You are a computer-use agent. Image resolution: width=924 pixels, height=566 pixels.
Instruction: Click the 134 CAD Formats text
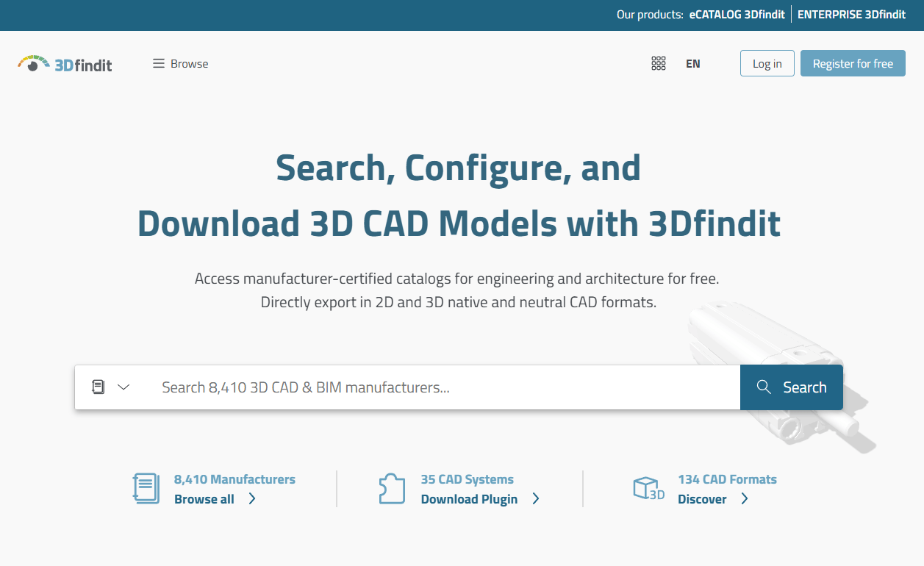[727, 479]
